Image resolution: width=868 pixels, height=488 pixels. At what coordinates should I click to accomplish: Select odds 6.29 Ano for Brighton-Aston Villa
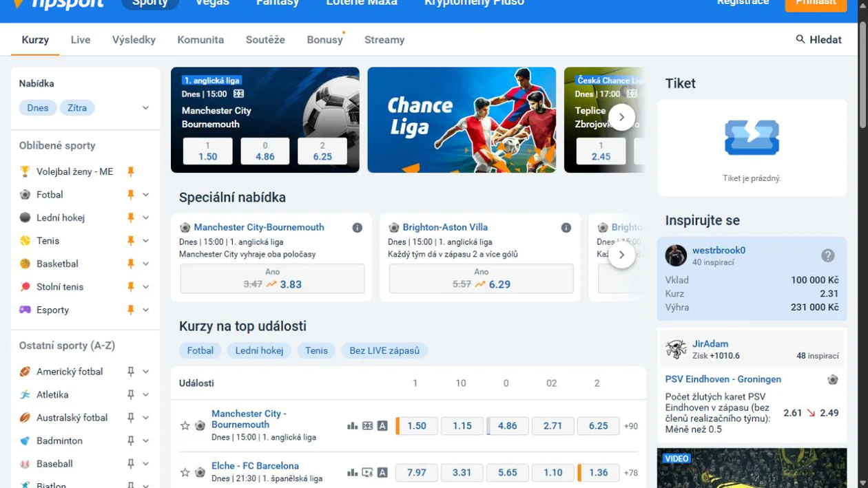481,279
